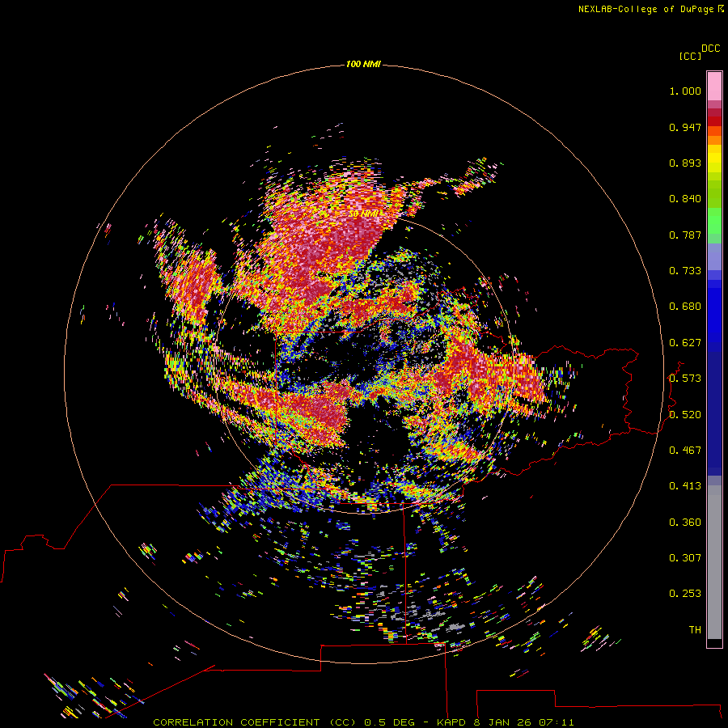Click the 0.733 scale value
Image resolution: width=728 pixels, height=728 pixels.
pyautogui.click(x=685, y=271)
